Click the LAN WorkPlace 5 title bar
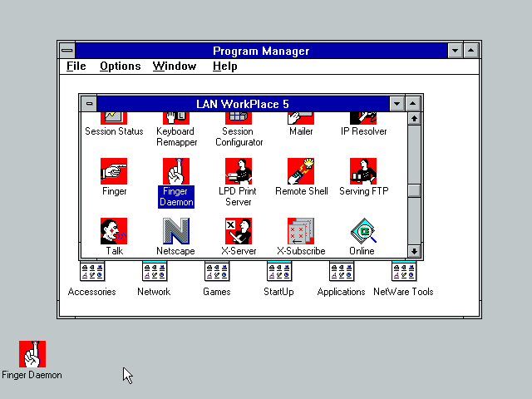The width and height of the screenshot is (532, 399). (x=243, y=103)
